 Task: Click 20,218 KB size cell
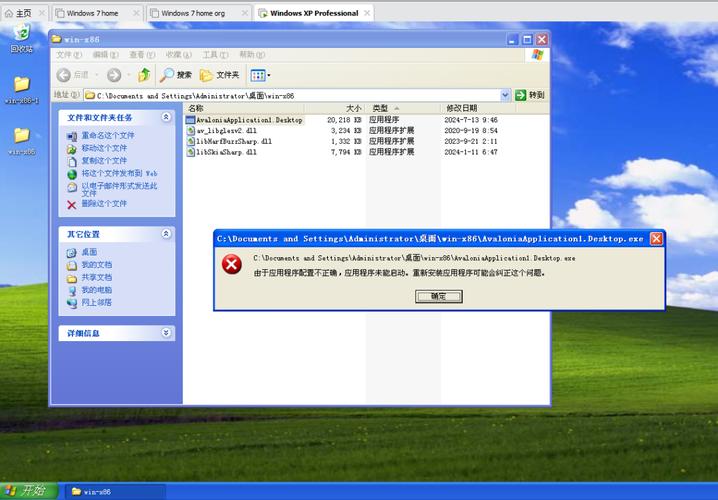pyautogui.click(x=344, y=120)
